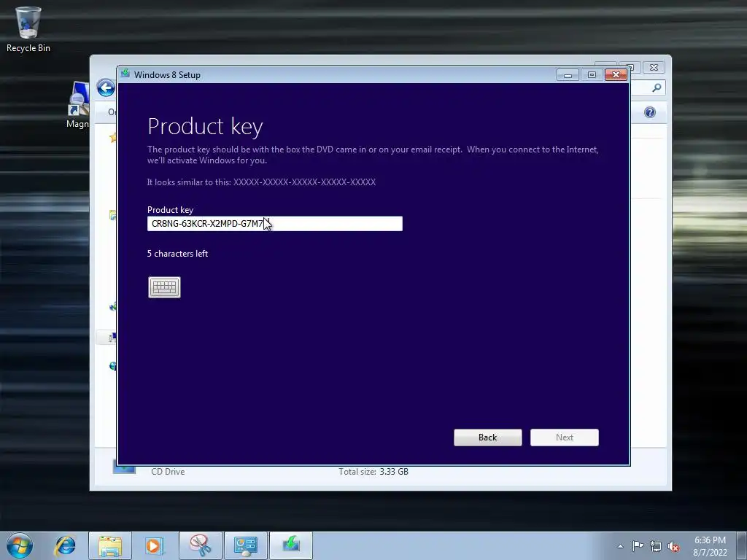Close the Windows 8 Setup window
The height and width of the screenshot is (560, 747).
(616, 75)
